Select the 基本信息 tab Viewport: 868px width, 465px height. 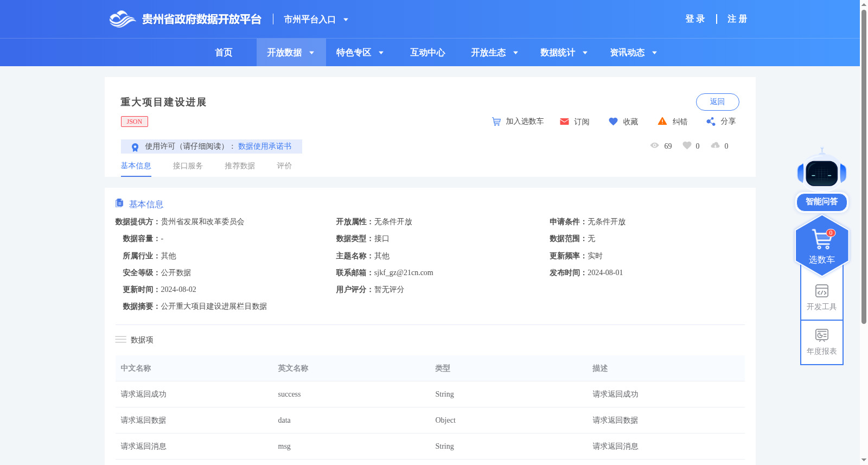point(136,166)
